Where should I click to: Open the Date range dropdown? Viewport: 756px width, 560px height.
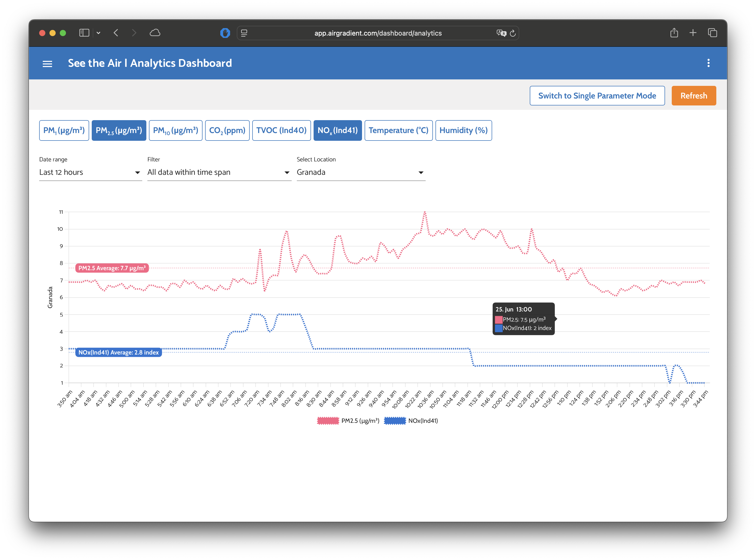click(90, 172)
